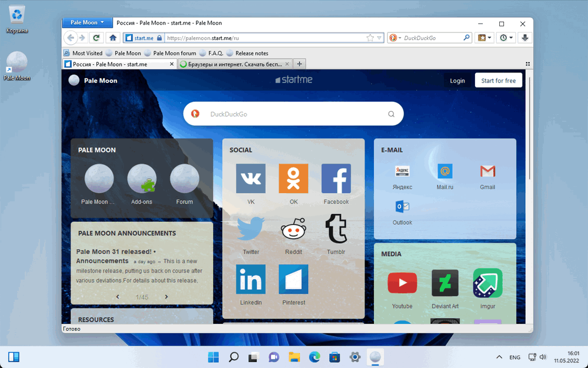Close the Браузеры и интернет tab
Viewport: 588px width, 368px height.
click(287, 64)
